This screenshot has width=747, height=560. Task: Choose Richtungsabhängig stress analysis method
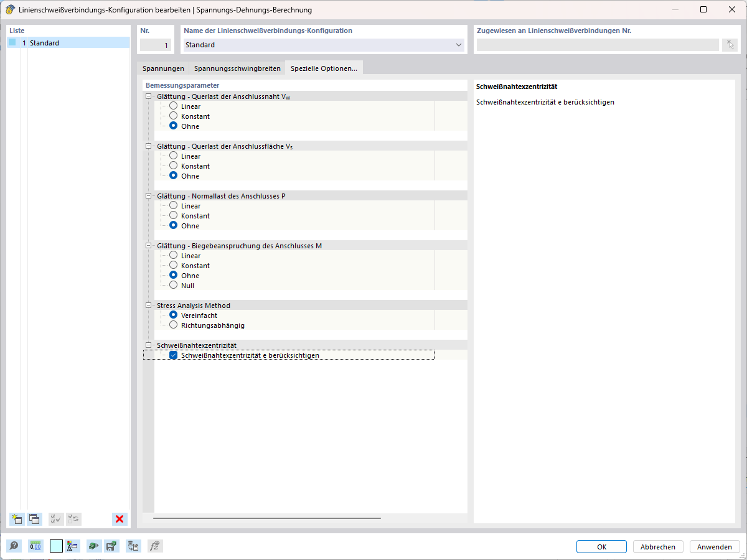[173, 325]
